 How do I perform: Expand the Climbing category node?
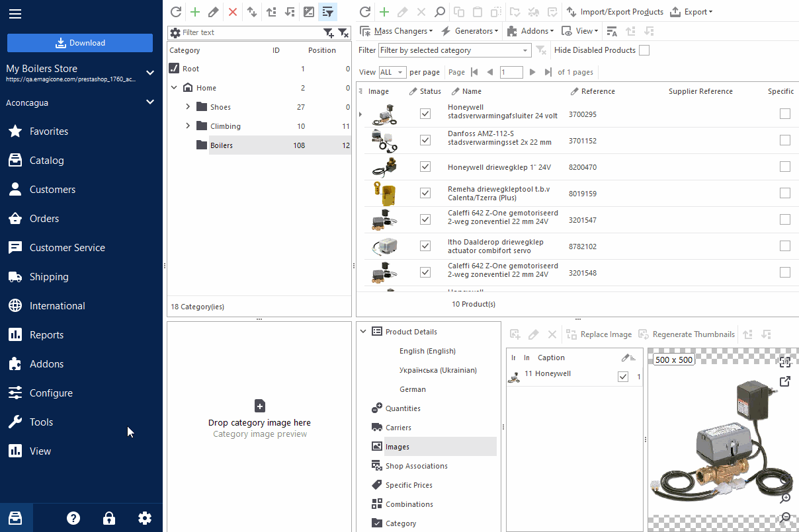point(188,126)
